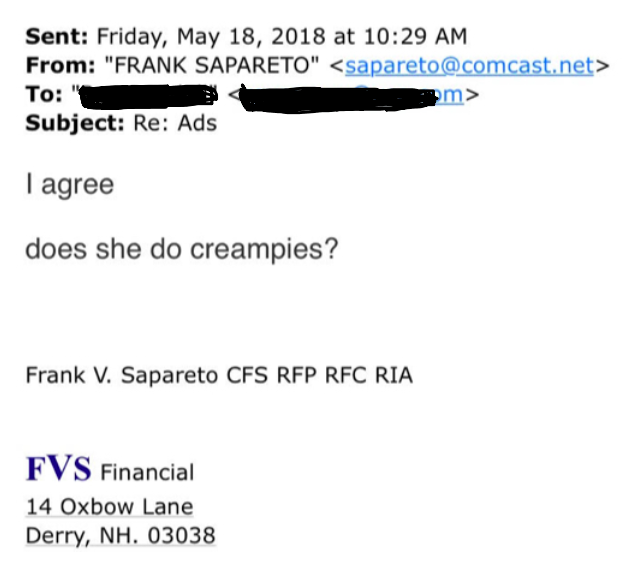Click the Derry, NH. 03038 address link
The height and width of the screenshot is (573, 637).
(x=120, y=535)
